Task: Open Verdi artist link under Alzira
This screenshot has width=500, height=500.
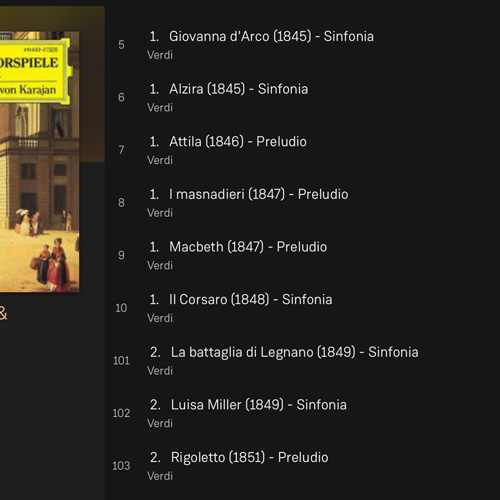Action: [160, 108]
